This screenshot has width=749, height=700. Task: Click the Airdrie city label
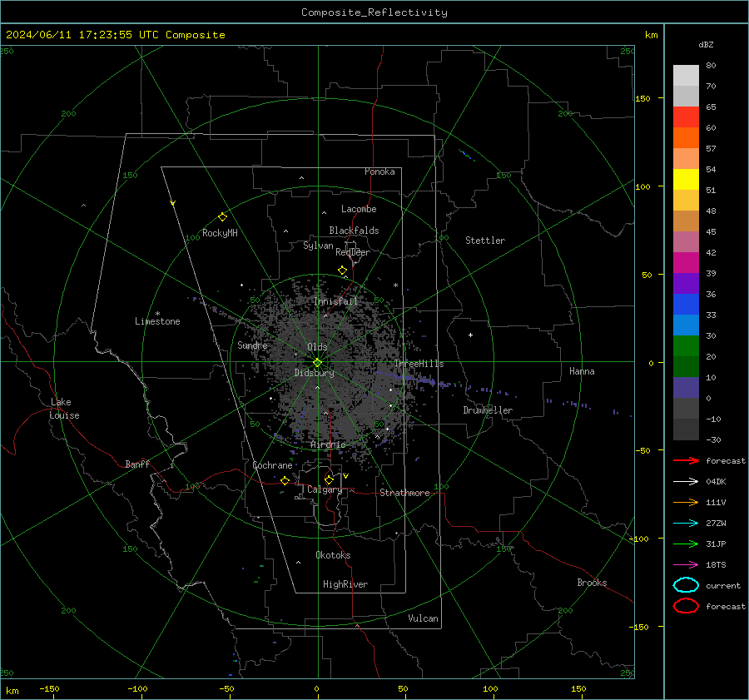(328, 444)
